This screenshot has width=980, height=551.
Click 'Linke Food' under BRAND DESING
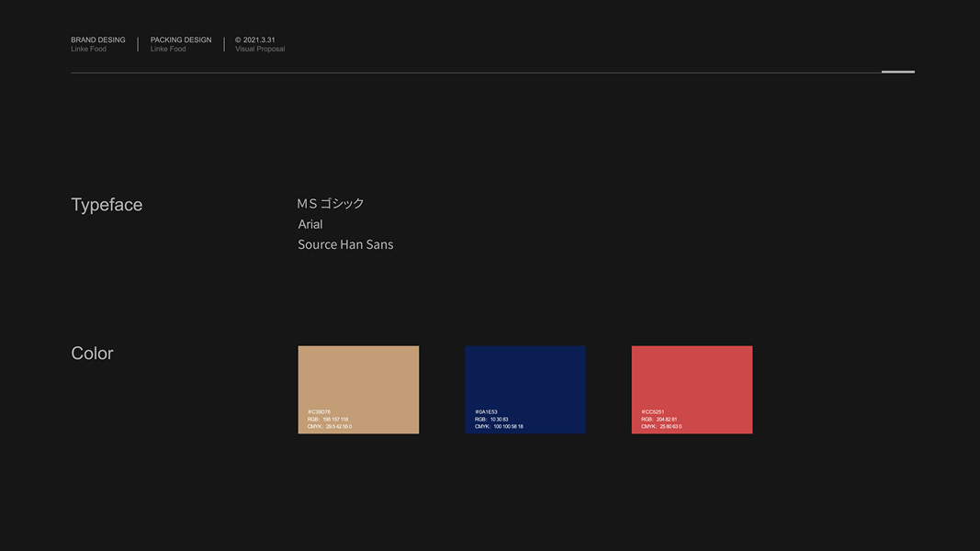pyautogui.click(x=89, y=49)
